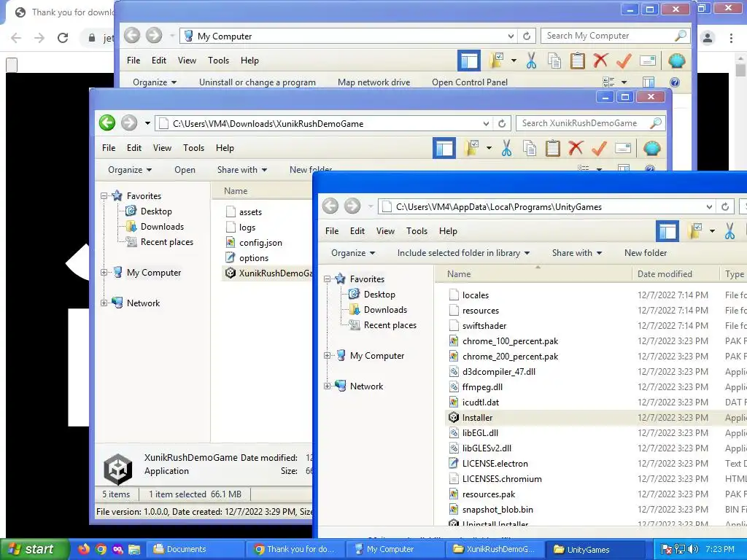Click Uninstall or change a program
This screenshot has width=747, height=560.
pyautogui.click(x=258, y=82)
